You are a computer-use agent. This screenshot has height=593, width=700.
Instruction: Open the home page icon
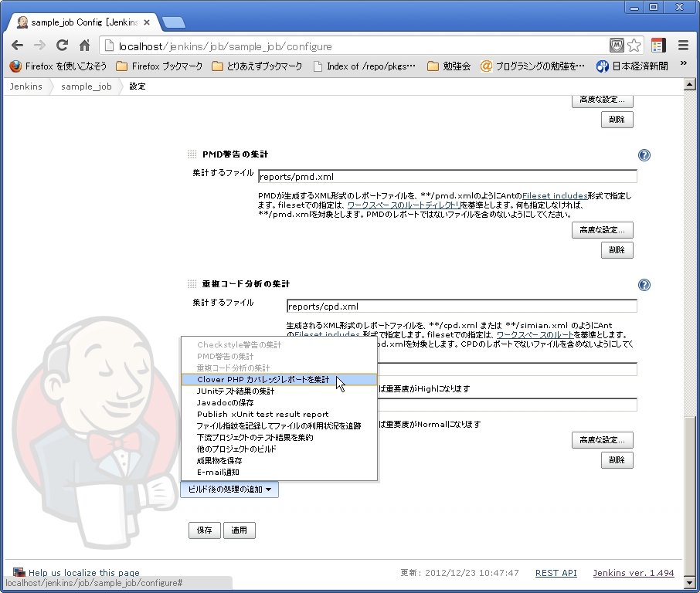pos(84,46)
